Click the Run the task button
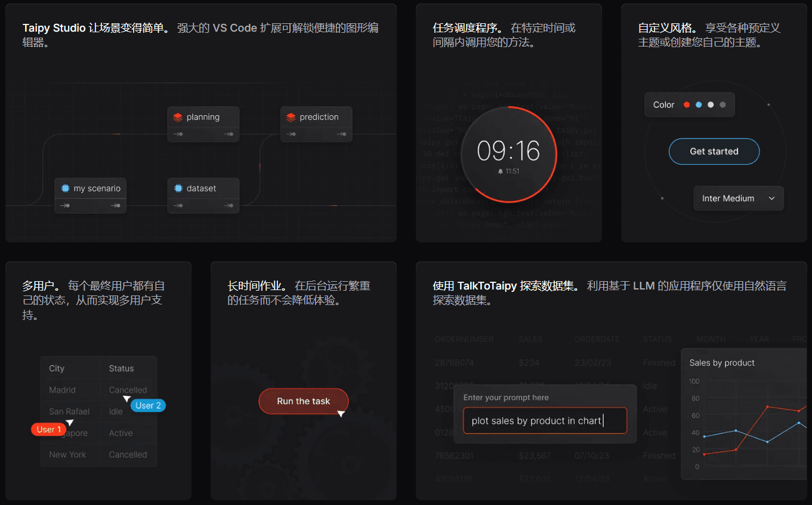 click(x=303, y=401)
